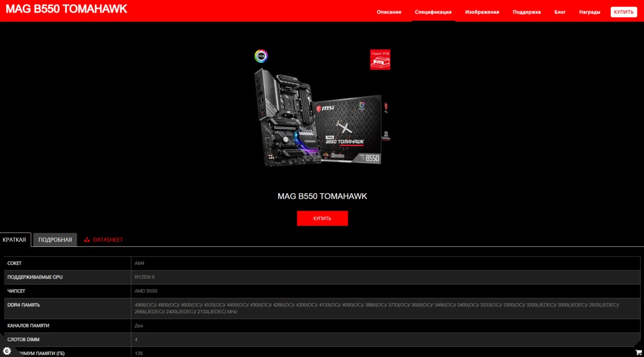Click the Copper PCB badge icon
644x357 pixels.
[380, 59]
